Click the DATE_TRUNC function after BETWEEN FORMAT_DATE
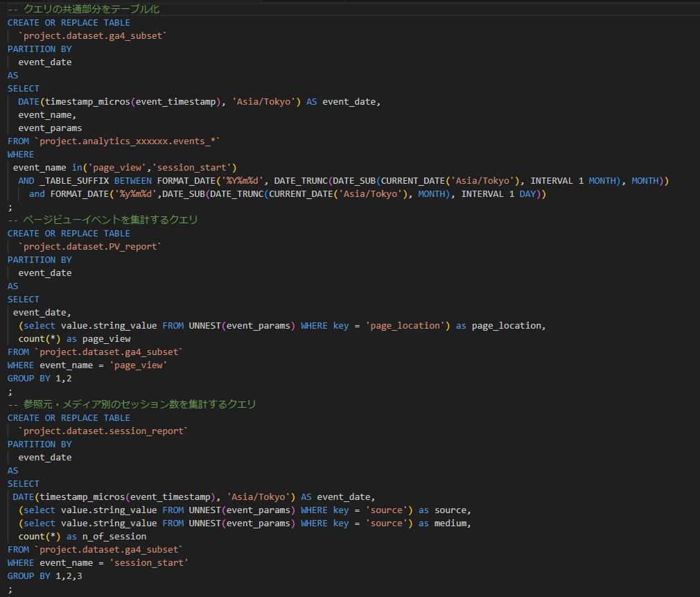 pyautogui.click(x=301, y=180)
